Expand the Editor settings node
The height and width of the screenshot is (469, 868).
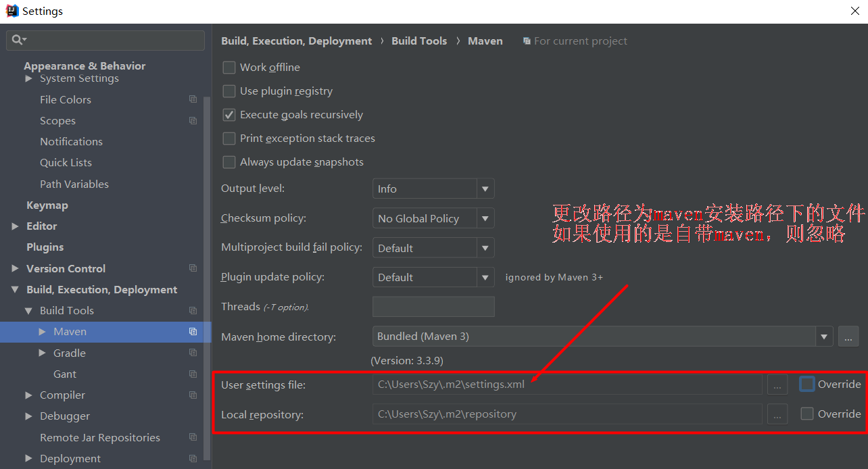pyautogui.click(x=15, y=226)
